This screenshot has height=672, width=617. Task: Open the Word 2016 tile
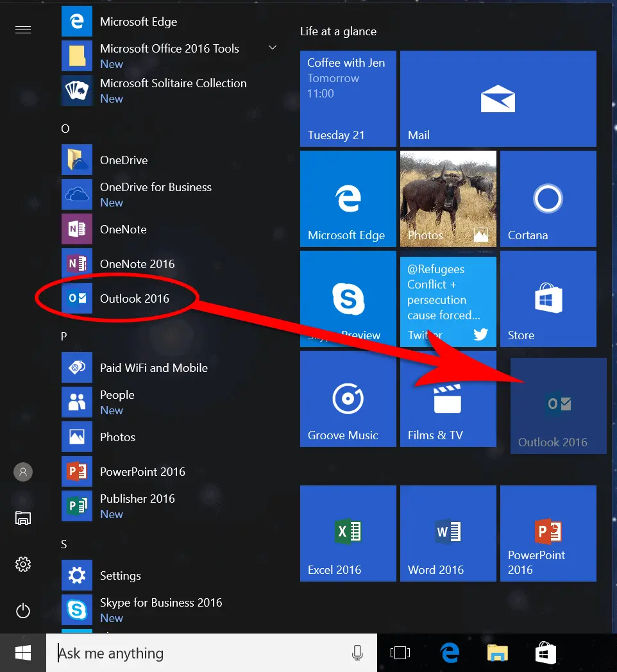(x=448, y=533)
